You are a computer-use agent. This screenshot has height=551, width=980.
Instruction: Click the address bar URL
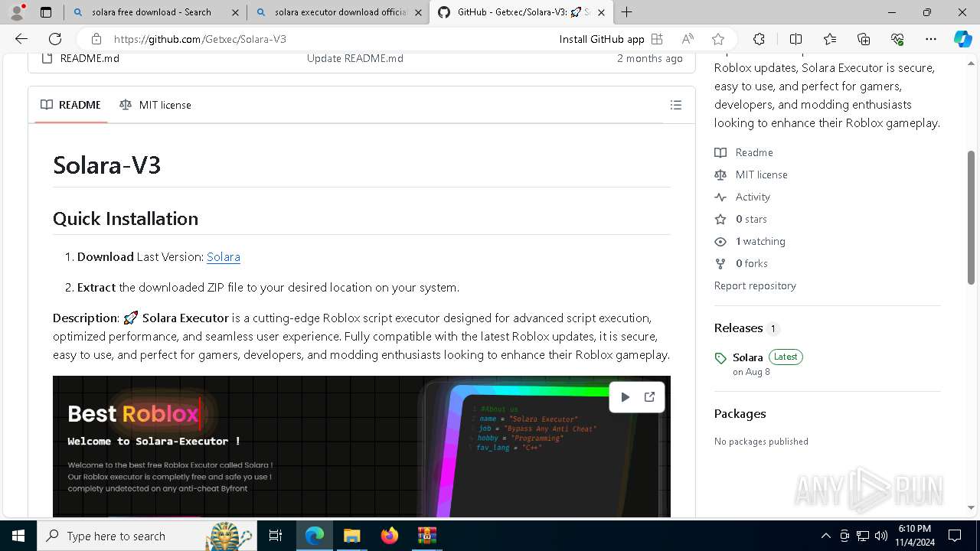point(200,39)
